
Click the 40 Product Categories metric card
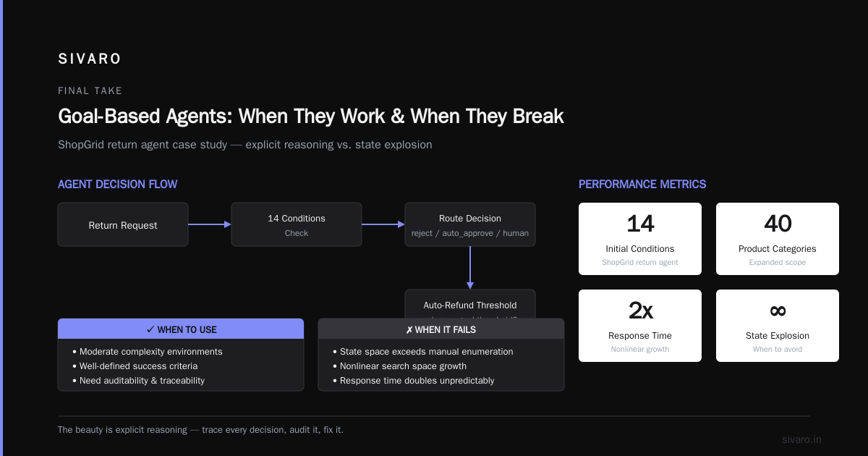[x=778, y=239]
